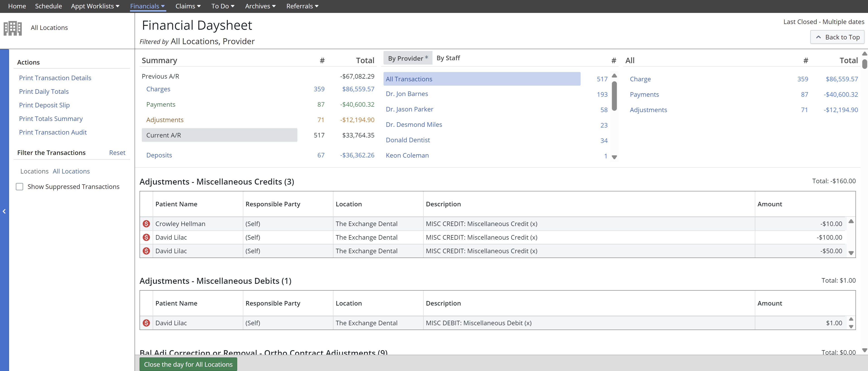Open the Referrals dropdown menu

coord(302,6)
